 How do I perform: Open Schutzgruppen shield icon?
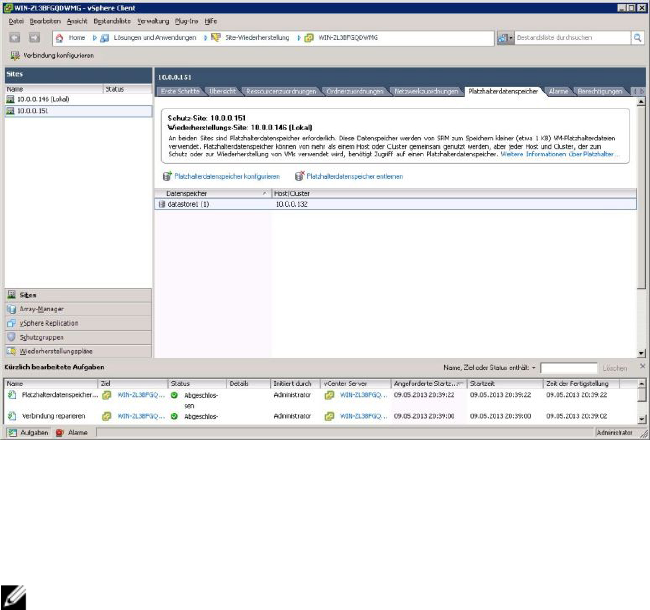pyautogui.click(x=12, y=337)
